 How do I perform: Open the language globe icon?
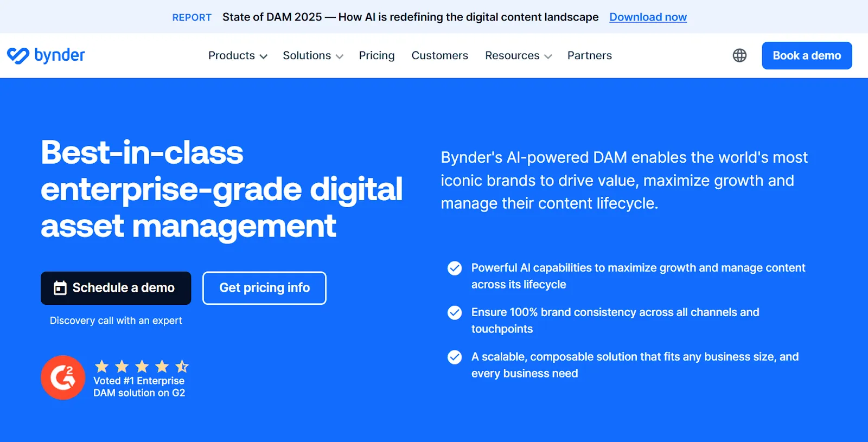[739, 55]
